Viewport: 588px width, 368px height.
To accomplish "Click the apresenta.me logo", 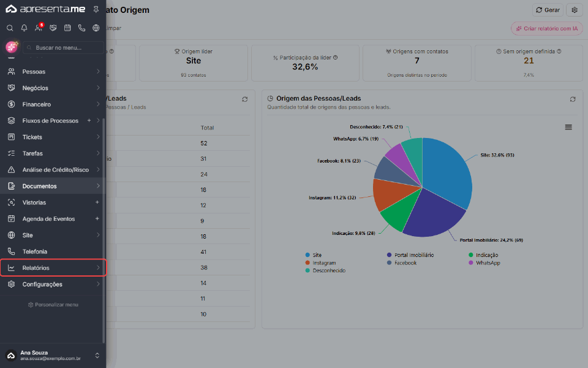I will pos(45,9).
